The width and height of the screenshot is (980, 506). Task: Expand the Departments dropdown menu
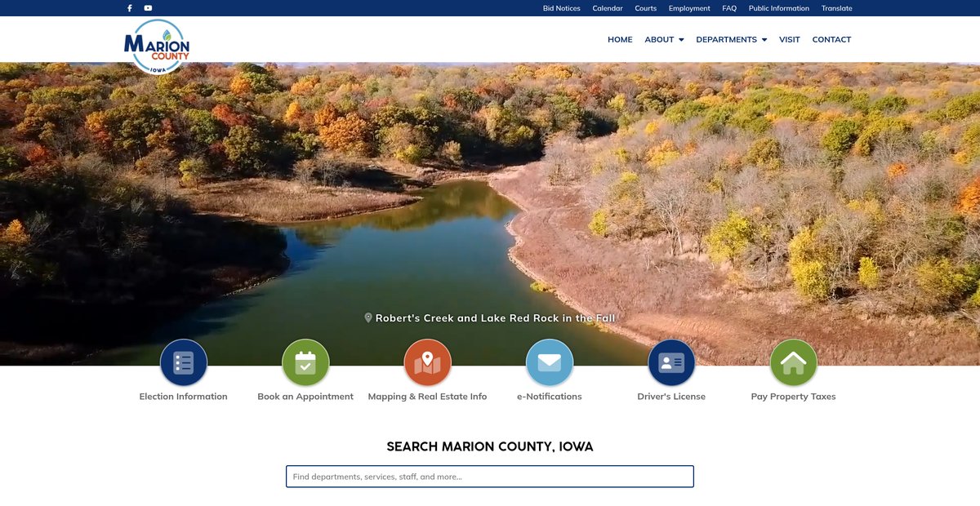coord(731,39)
